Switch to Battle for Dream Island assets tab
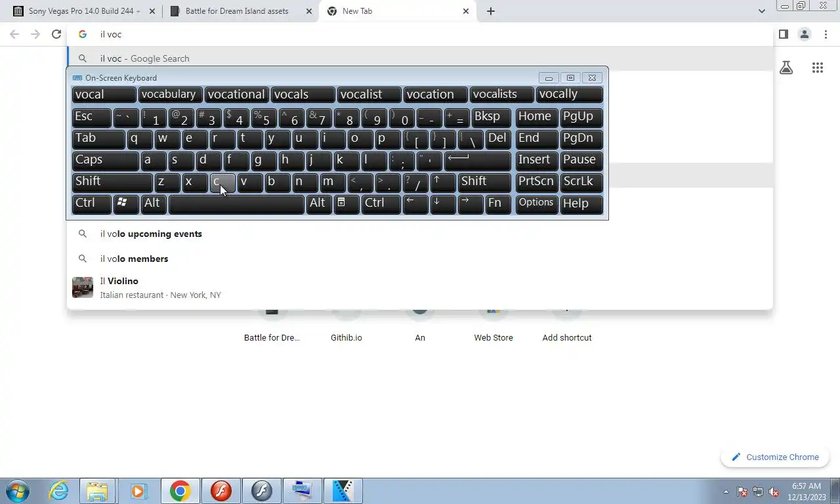This screenshot has width=840, height=504. point(240,11)
